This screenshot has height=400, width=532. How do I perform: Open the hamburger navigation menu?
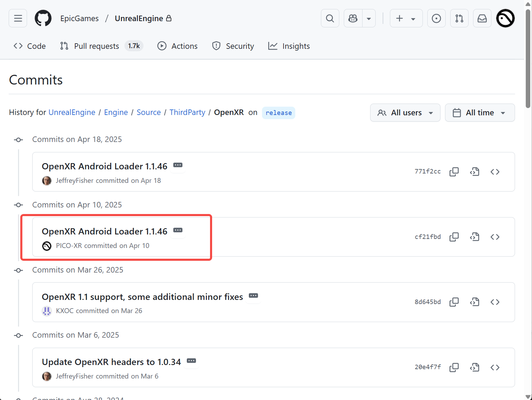coord(18,18)
